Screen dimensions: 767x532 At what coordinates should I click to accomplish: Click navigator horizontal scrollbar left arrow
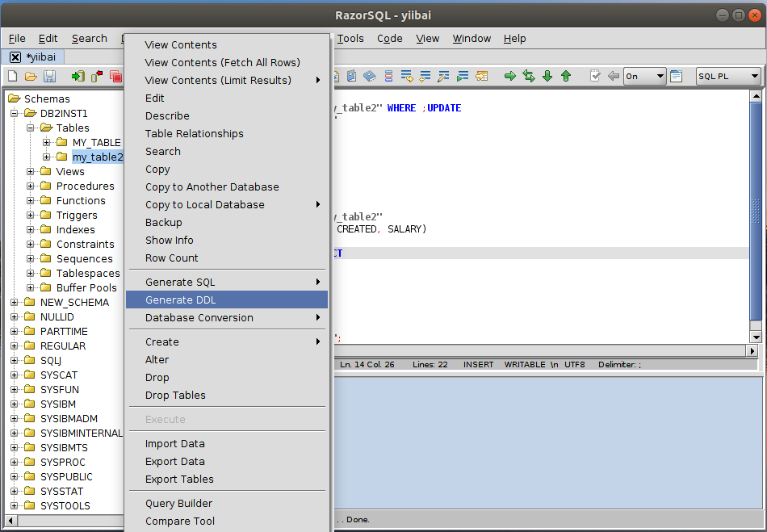tap(10, 520)
